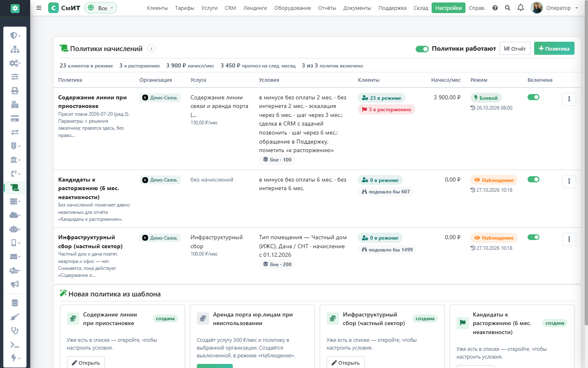Open the Все organization dropdown
588x368 pixels.
click(100, 8)
